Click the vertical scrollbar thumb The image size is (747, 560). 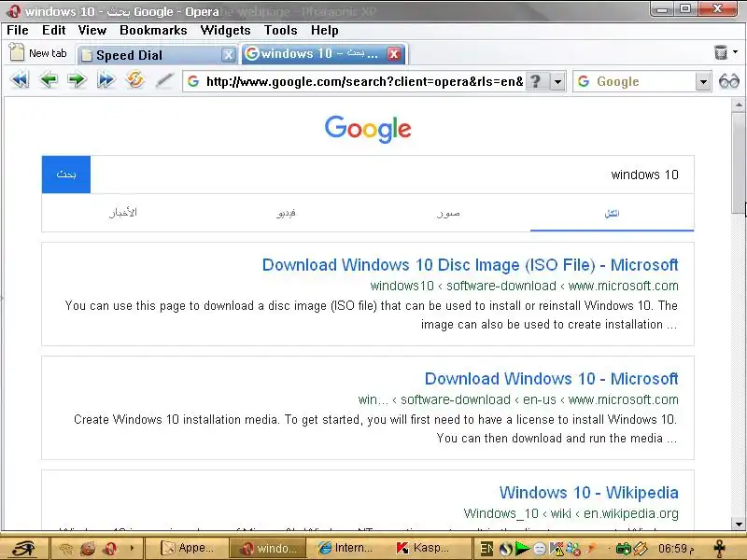pos(739,162)
